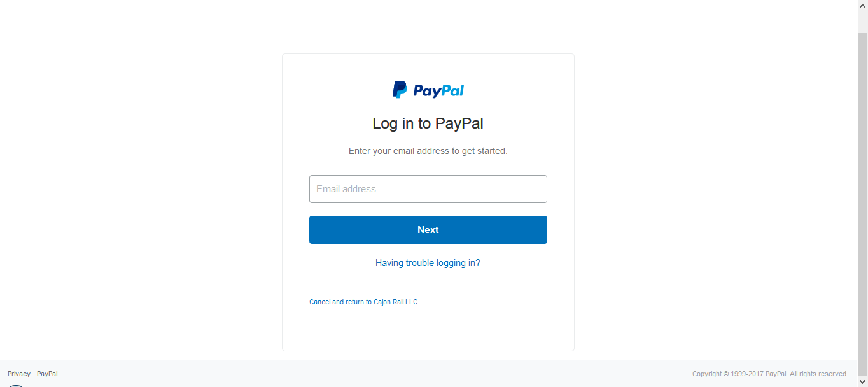
Task: Cancel and return to Cajon Rail LLC
Action: point(363,302)
